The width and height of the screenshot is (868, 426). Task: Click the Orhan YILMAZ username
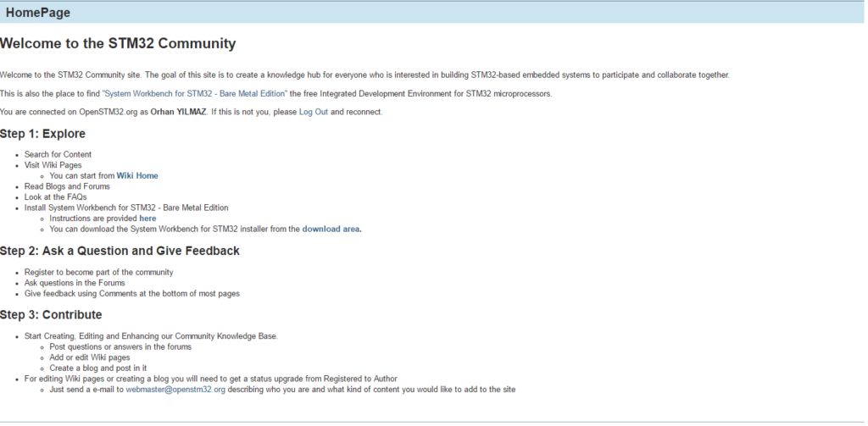point(178,112)
